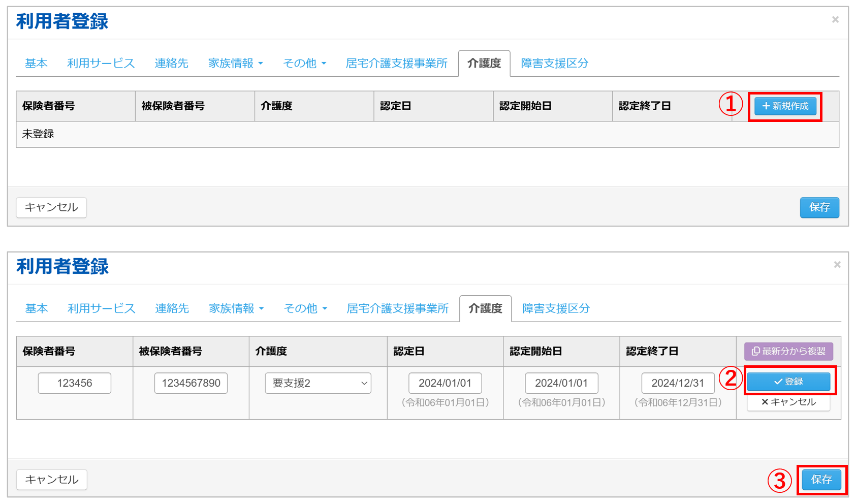Click 保存 button in the lower dialog
The height and width of the screenshot is (504, 856).
tap(821, 479)
